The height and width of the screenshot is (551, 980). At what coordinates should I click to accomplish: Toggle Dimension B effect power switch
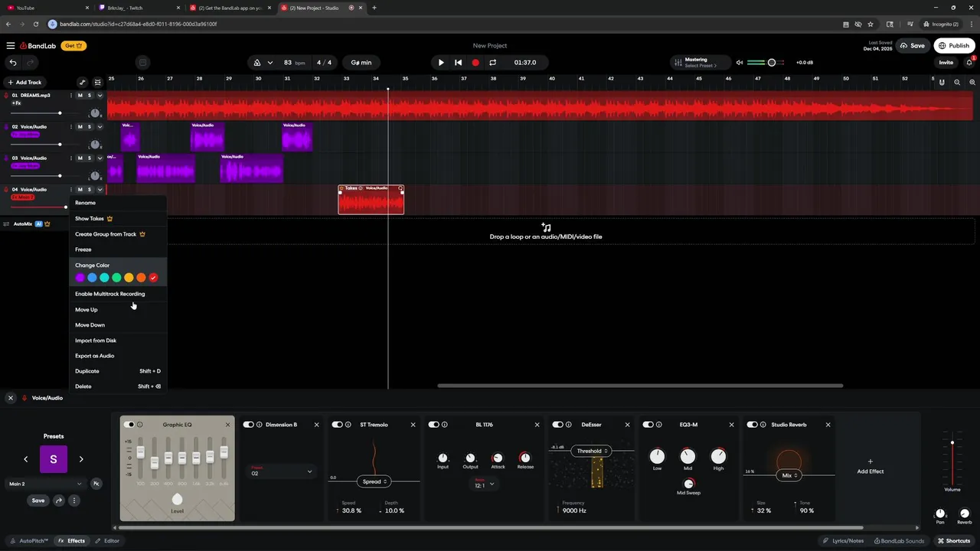point(248,425)
